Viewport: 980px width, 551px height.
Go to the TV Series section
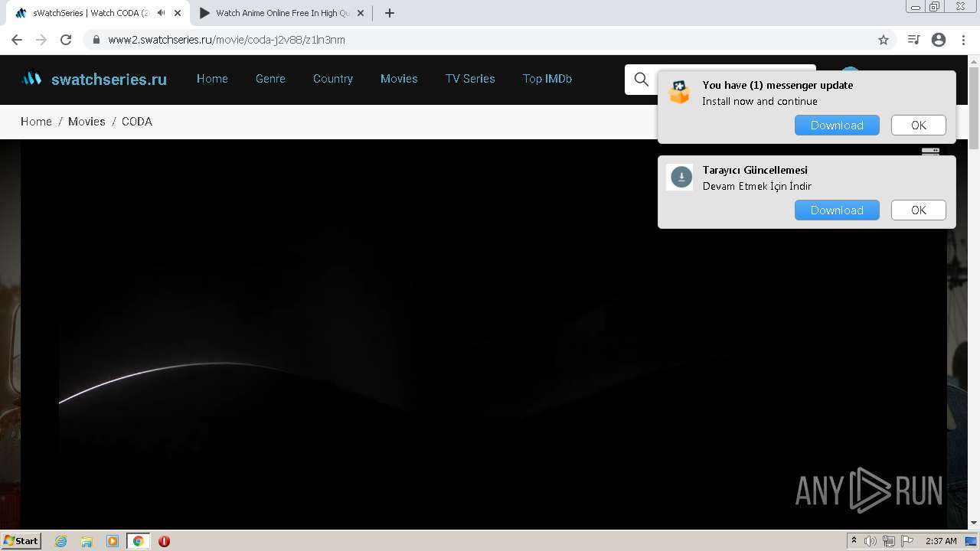pos(470,79)
